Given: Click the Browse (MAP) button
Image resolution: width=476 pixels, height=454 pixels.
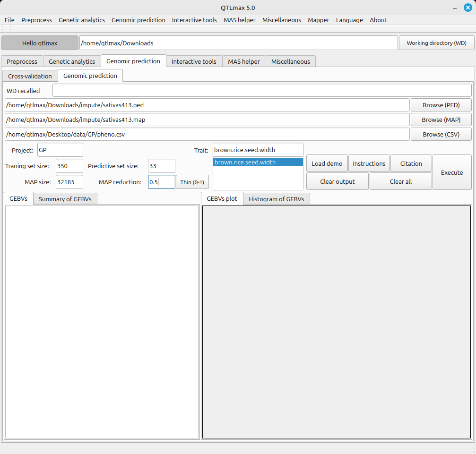Looking at the screenshot, I should click(x=441, y=120).
